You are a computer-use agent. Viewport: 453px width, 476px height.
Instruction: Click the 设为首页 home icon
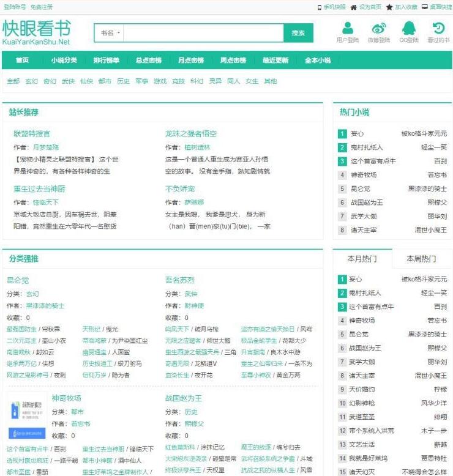(x=354, y=7)
